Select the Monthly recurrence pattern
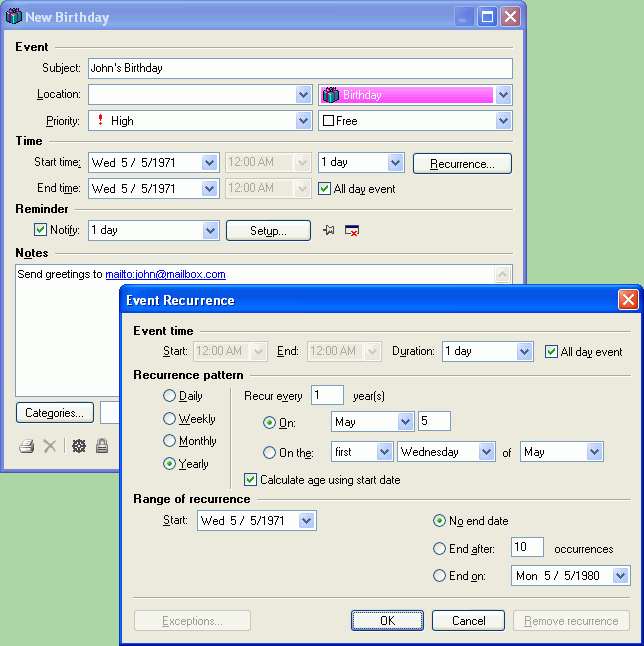The height and width of the screenshot is (646, 644). pos(169,441)
